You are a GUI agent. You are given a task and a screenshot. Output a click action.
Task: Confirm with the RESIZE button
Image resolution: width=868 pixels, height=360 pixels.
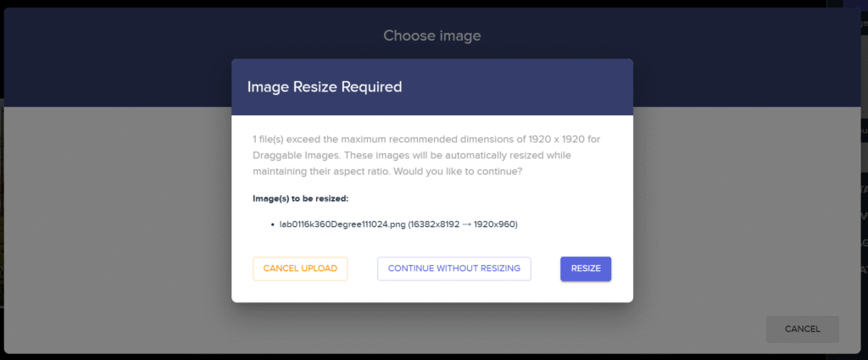coord(586,269)
